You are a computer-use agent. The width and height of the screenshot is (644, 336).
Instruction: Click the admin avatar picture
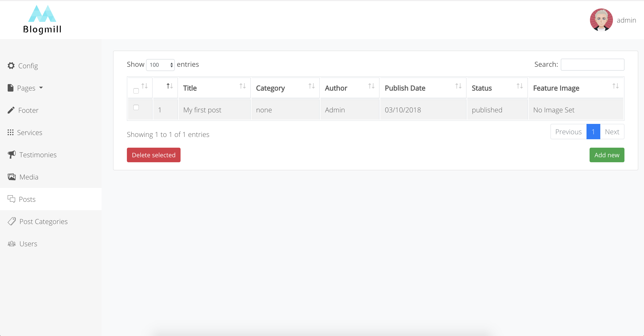[x=601, y=20]
